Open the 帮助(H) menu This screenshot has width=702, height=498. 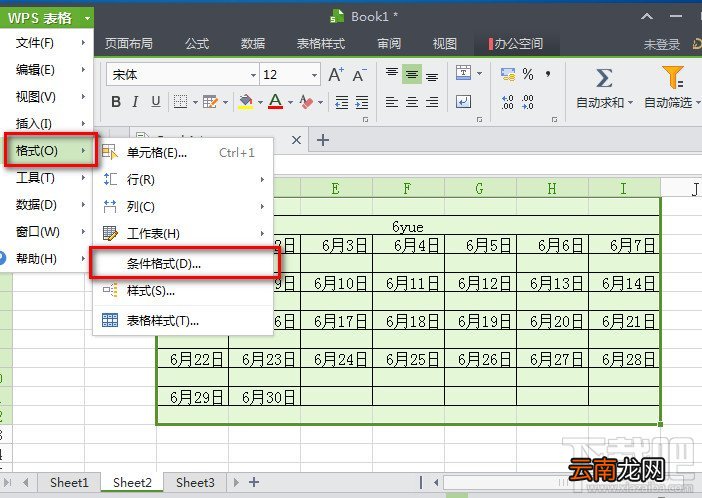click(x=47, y=258)
